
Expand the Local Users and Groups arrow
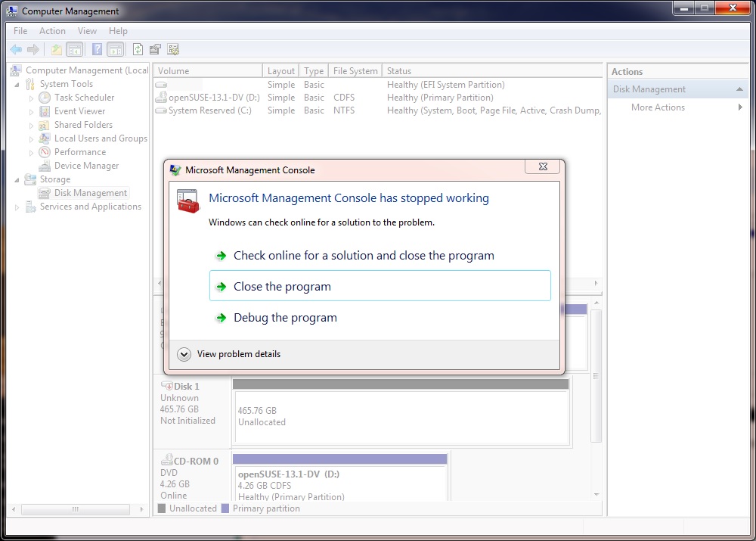click(x=31, y=139)
